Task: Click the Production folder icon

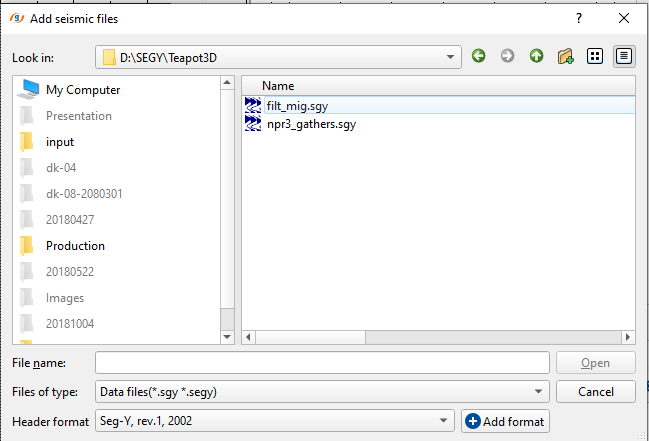Action: tap(27, 246)
